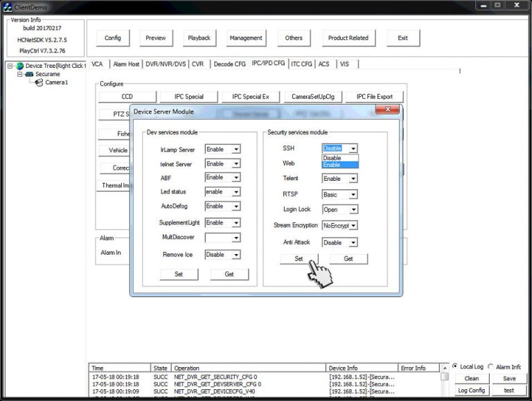
Task: Open the MultDiscover dropdown
Action: (x=236, y=238)
